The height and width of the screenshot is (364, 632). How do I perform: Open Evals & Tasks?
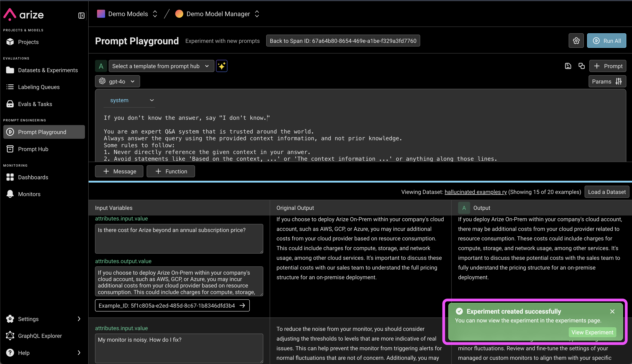point(44,104)
